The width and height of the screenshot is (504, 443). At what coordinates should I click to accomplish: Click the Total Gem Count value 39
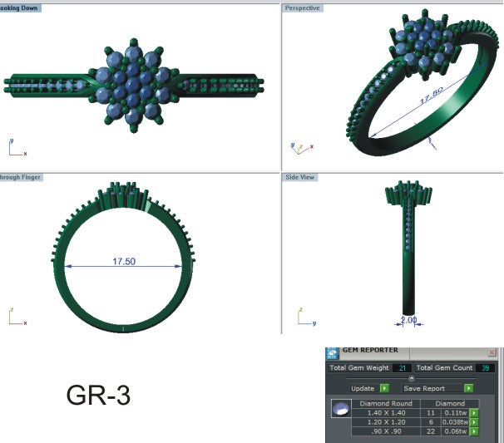pos(485,368)
